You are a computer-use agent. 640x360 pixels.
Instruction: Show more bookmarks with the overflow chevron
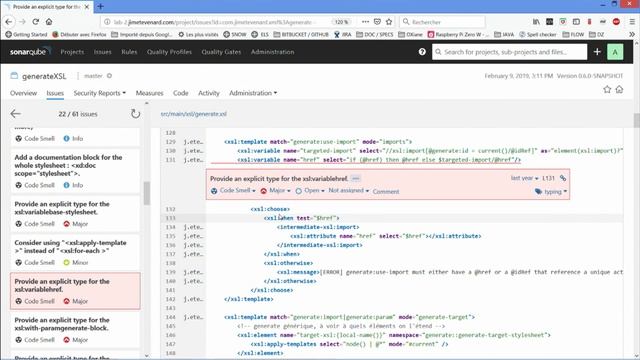click(x=632, y=35)
